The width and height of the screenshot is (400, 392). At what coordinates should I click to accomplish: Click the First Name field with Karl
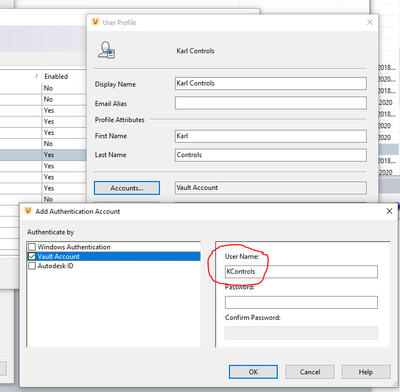click(x=271, y=136)
